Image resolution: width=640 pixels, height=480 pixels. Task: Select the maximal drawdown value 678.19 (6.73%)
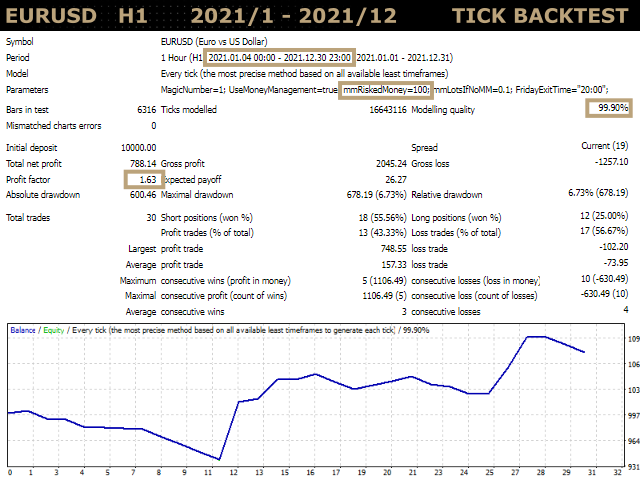pyautogui.click(x=376, y=195)
